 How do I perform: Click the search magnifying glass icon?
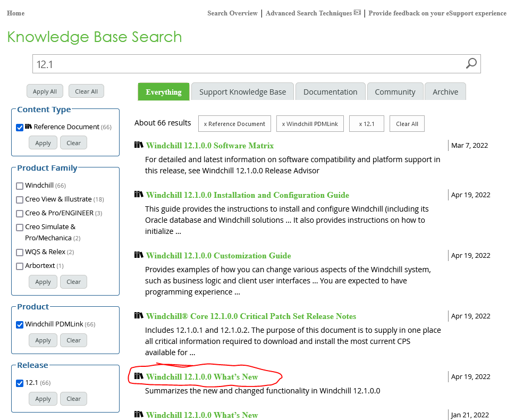pyautogui.click(x=471, y=64)
